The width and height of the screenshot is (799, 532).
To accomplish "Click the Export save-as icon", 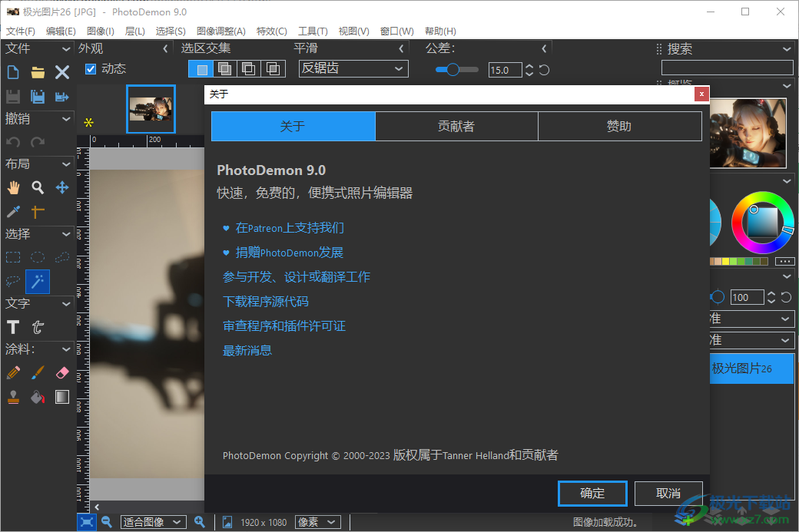I will (62, 97).
